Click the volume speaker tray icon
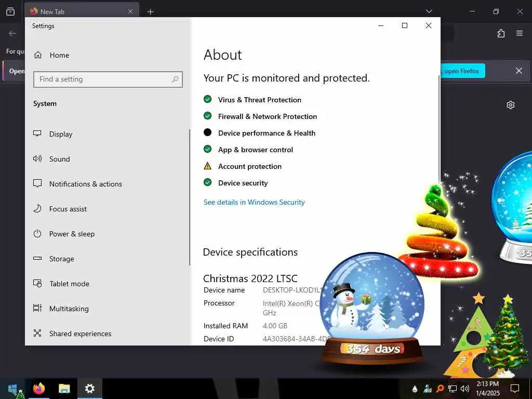This screenshot has height=399, width=532. 465,389
